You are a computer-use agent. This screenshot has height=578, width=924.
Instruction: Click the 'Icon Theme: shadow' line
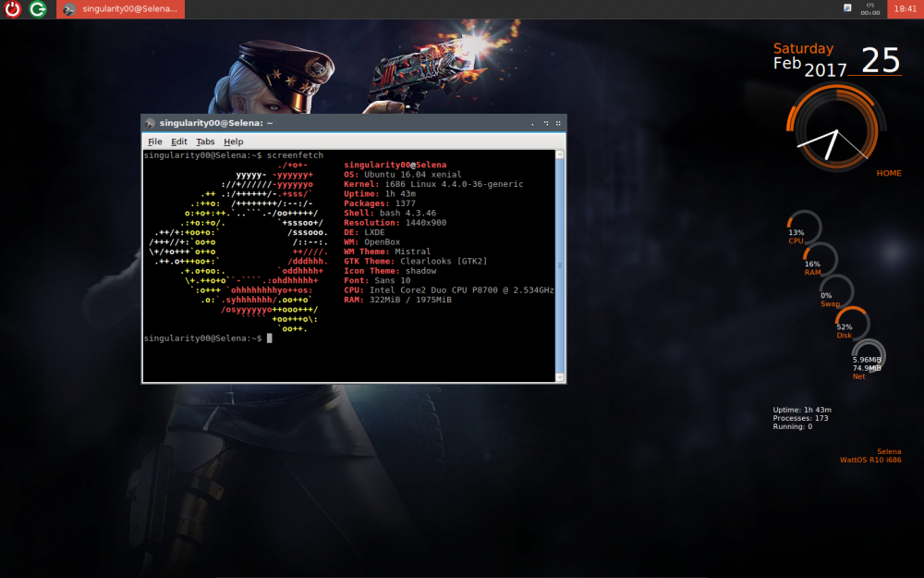pyautogui.click(x=390, y=271)
